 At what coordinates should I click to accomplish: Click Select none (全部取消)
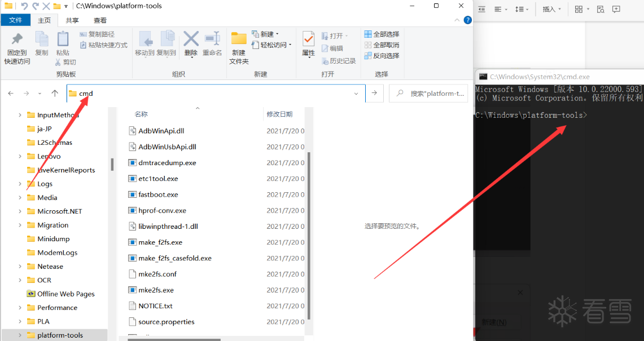pyautogui.click(x=382, y=45)
